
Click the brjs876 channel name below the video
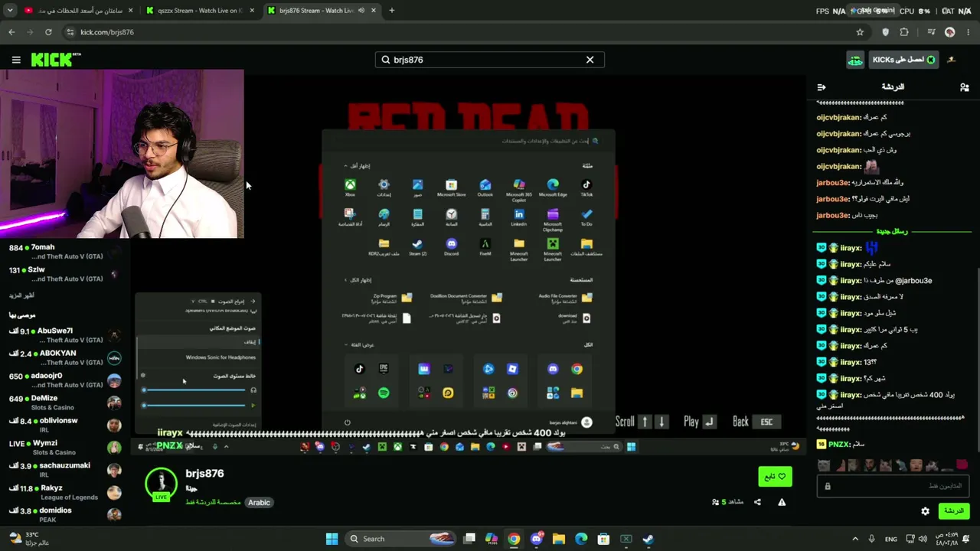(204, 474)
